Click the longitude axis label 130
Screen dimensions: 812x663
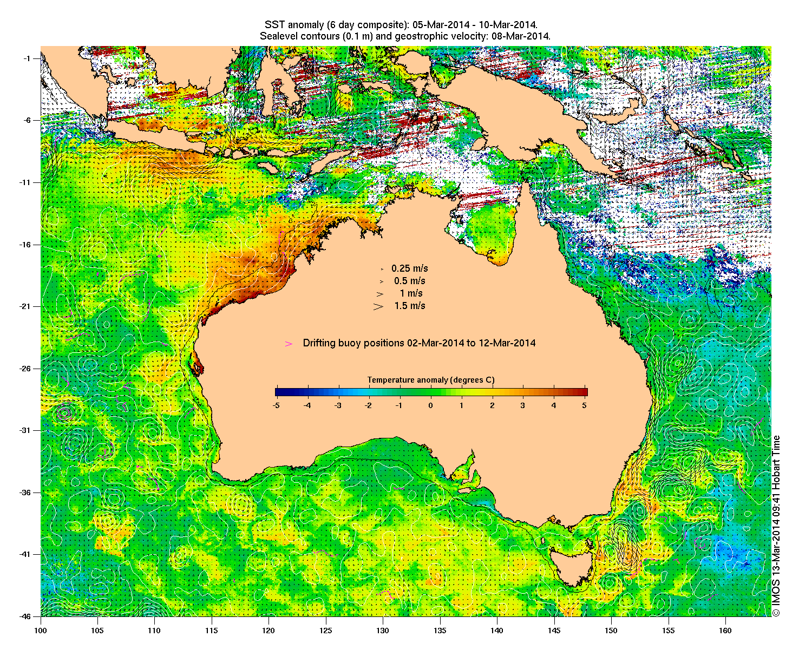click(x=383, y=631)
